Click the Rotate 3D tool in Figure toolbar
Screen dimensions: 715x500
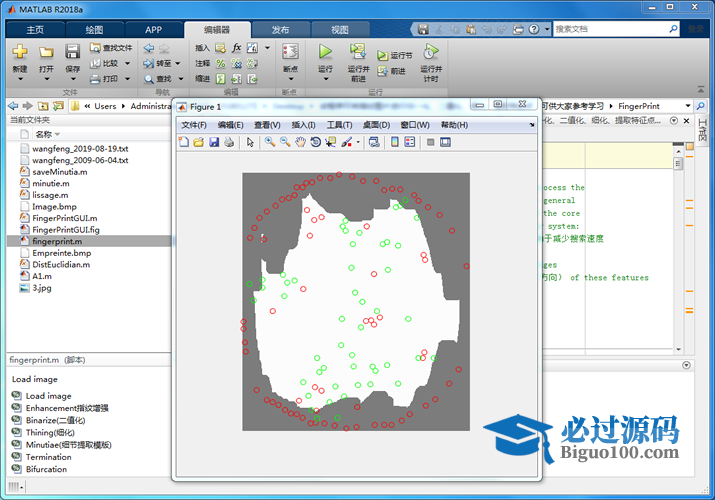click(315, 142)
